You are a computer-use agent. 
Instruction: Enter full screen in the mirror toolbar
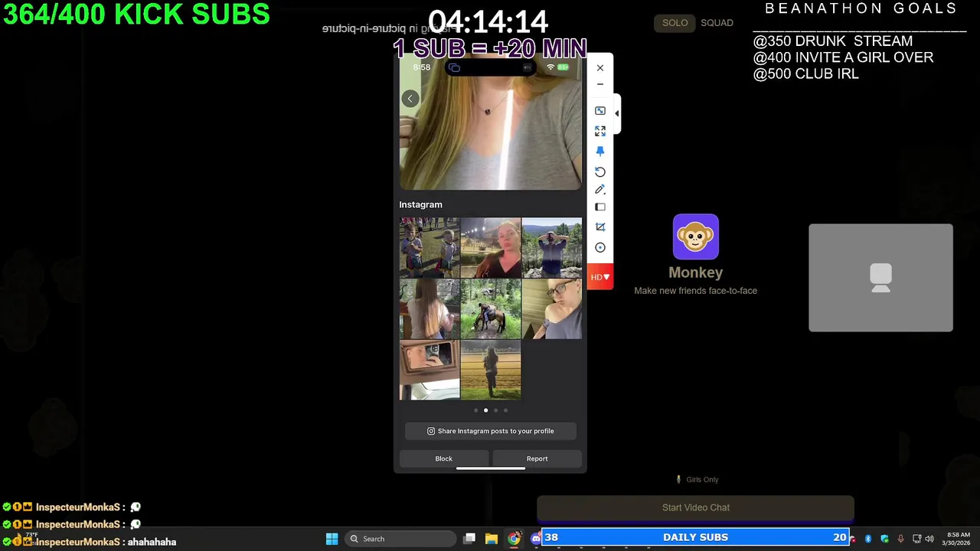[600, 131]
